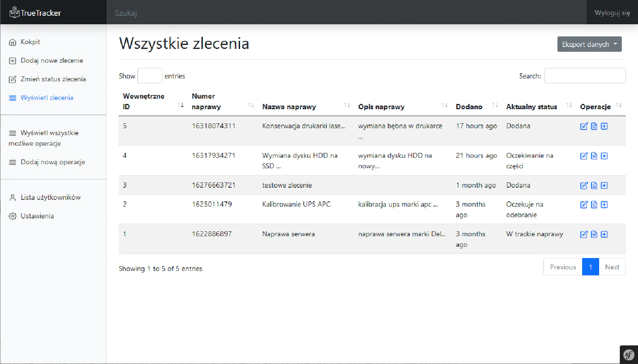Open the document icon for order 4
The height and width of the screenshot is (364, 638).
[594, 156]
